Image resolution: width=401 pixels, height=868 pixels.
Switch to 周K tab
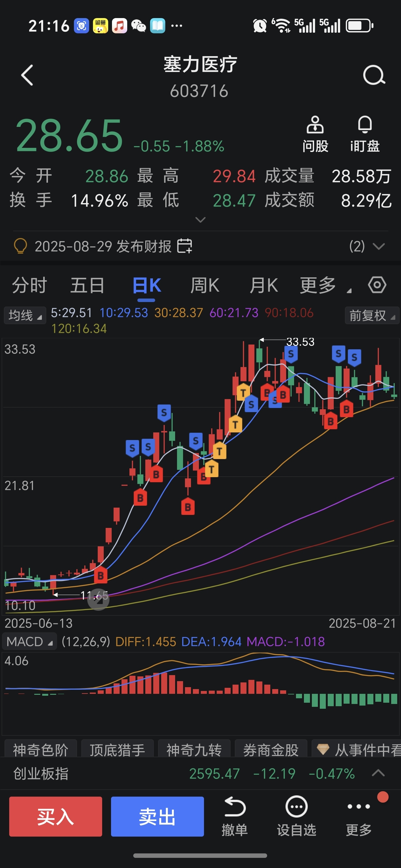coord(205,285)
